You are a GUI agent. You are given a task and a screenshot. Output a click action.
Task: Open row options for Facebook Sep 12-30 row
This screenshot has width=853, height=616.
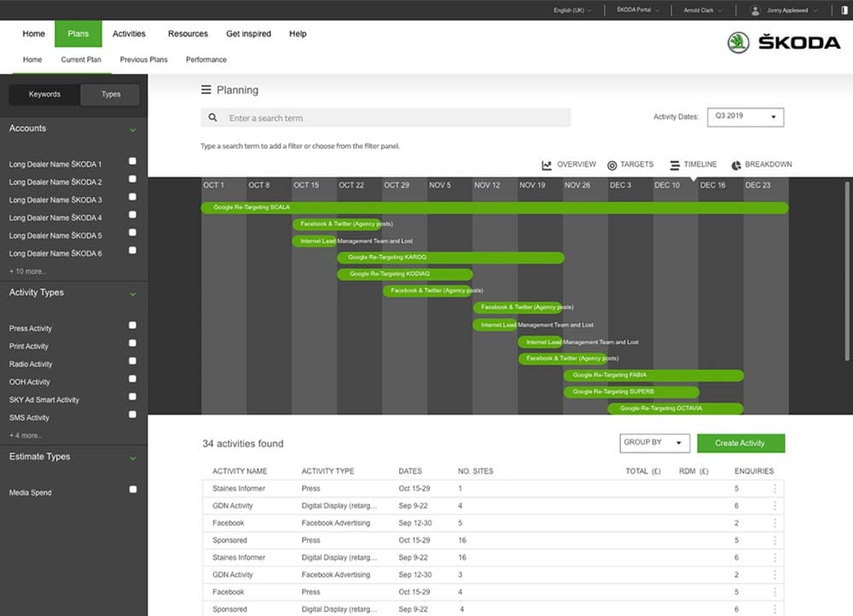775,523
